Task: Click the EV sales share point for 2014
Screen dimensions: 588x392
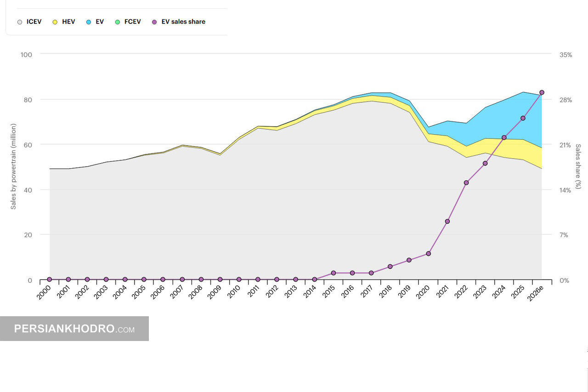Action: click(x=315, y=279)
